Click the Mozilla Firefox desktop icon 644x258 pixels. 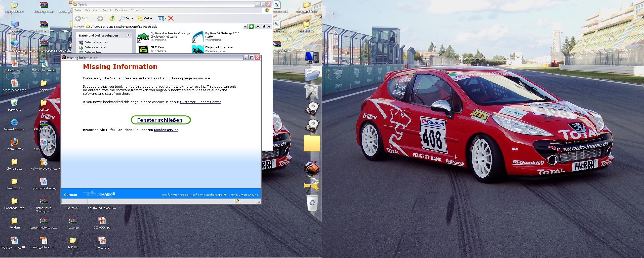tap(14, 142)
